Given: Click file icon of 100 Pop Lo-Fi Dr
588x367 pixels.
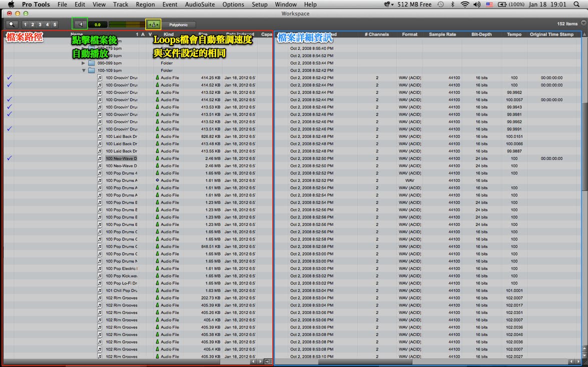Looking at the screenshot, I should [x=100, y=283].
